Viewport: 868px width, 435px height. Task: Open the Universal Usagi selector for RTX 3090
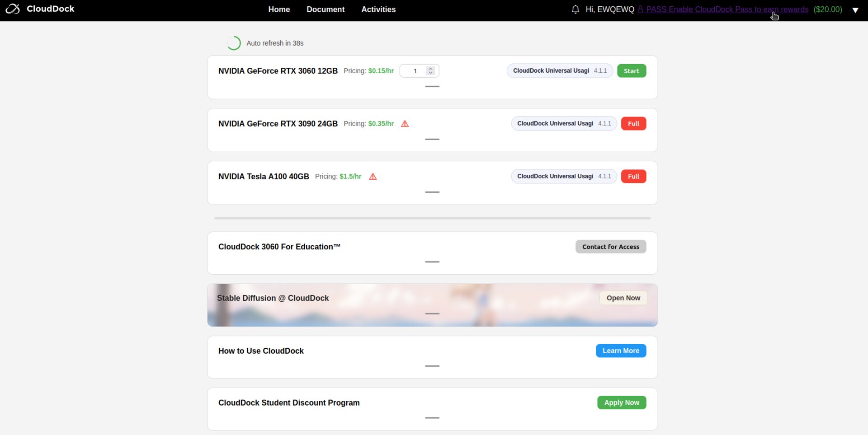coord(564,124)
